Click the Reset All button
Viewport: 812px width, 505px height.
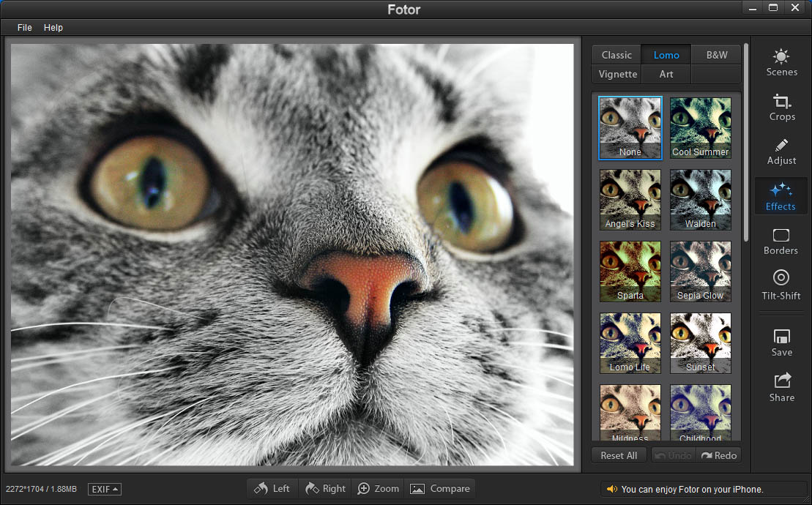618,454
